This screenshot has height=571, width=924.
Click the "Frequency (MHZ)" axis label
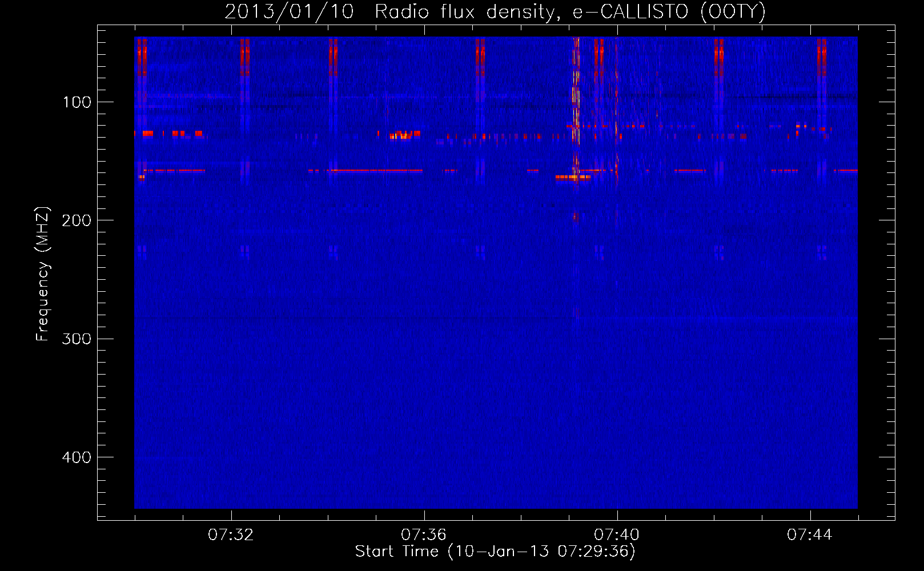pos(43,274)
